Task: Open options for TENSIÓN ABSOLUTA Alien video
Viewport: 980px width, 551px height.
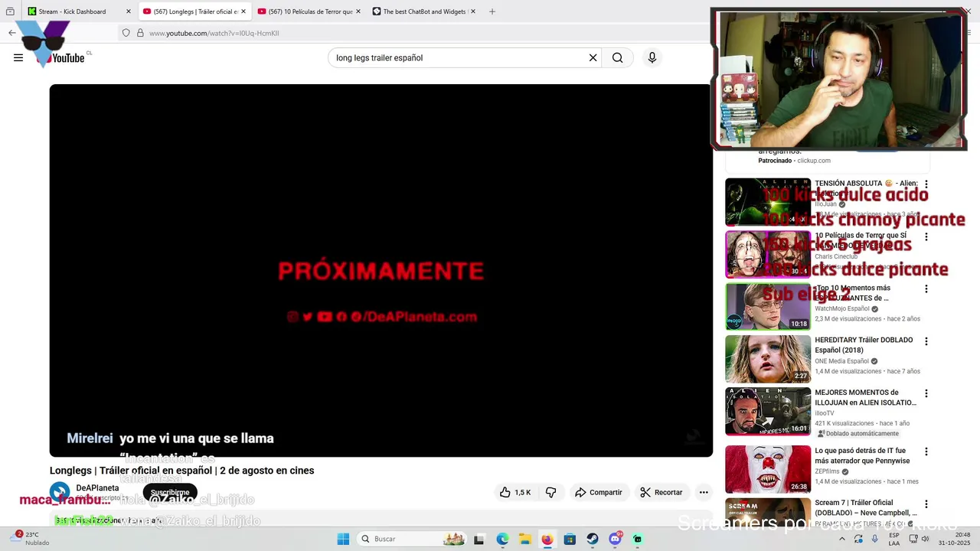Action: 926,184
